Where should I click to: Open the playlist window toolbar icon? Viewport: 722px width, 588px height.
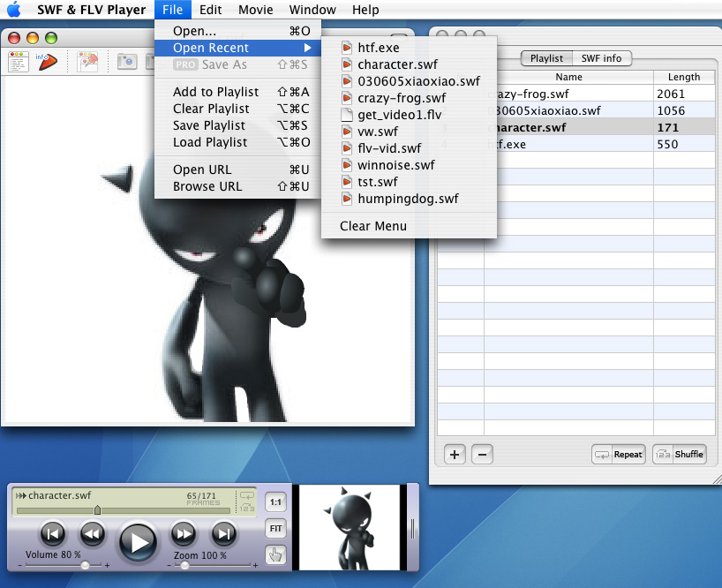[x=19, y=62]
